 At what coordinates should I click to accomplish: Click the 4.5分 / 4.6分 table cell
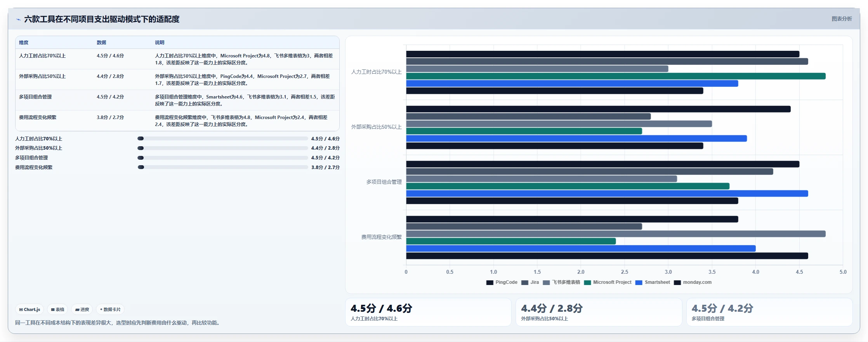pyautogui.click(x=110, y=56)
